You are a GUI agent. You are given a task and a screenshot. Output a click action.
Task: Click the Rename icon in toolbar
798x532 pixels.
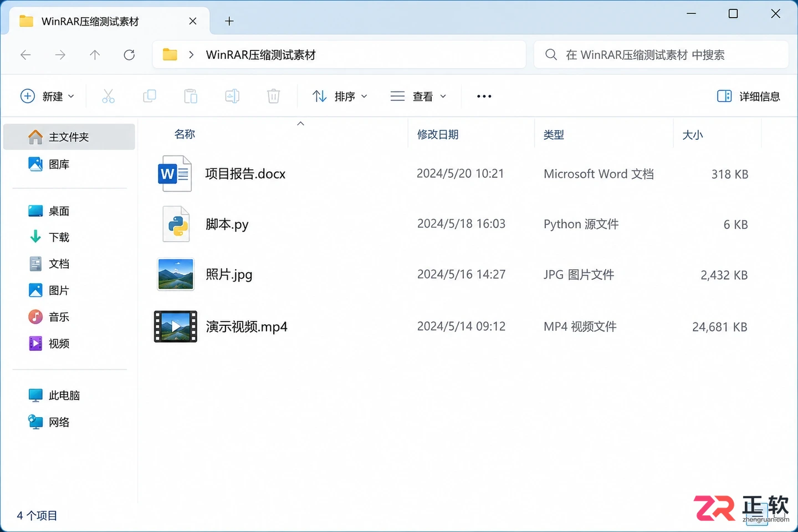coord(232,96)
